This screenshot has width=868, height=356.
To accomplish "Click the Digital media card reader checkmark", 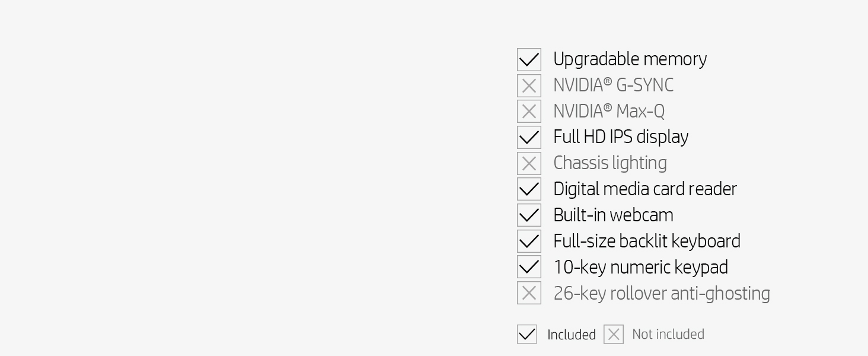I will click(529, 189).
